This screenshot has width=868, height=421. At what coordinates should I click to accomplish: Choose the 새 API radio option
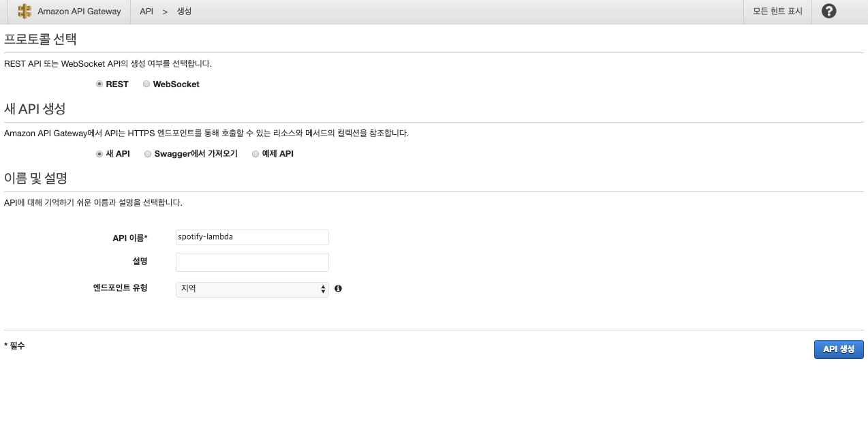(99, 154)
